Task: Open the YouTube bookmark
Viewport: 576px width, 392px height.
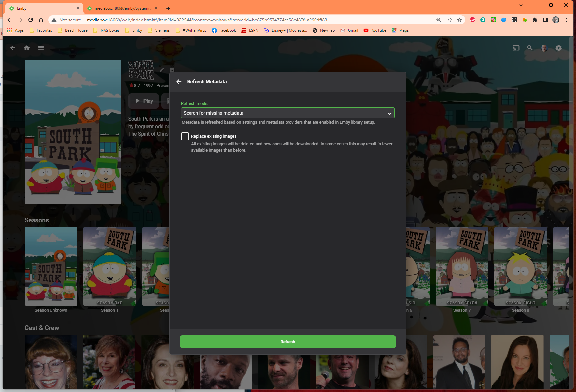Action: (x=375, y=30)
